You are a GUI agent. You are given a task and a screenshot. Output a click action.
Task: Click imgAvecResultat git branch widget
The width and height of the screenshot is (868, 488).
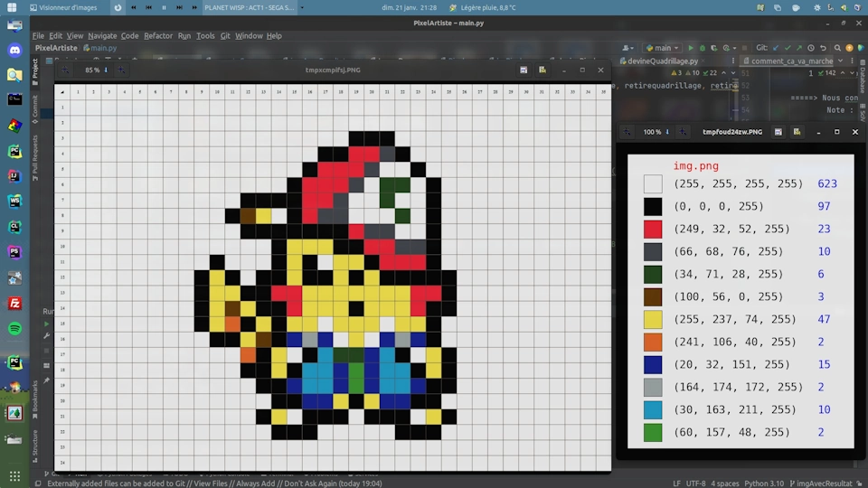(x=820, y=483)
